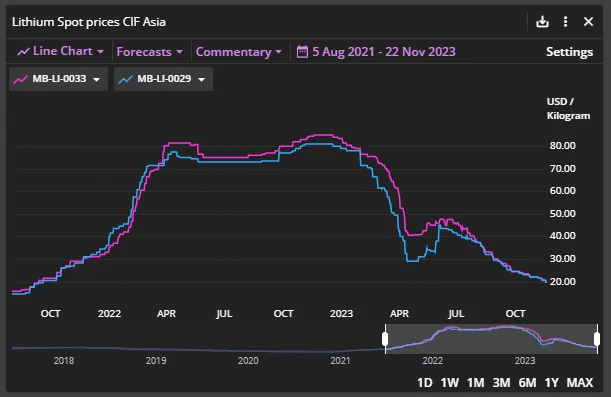Download the chart with the download icon
This screenshot has height=397, width=611.
542,21
